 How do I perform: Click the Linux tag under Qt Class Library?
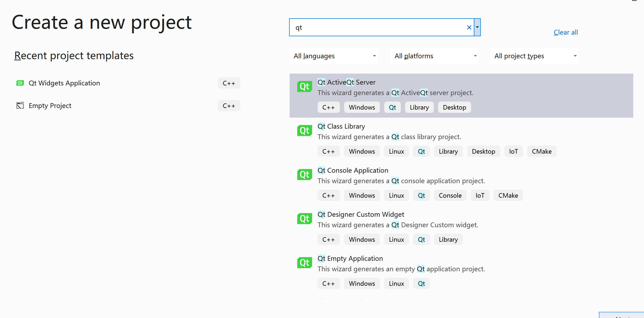(396, 151)
